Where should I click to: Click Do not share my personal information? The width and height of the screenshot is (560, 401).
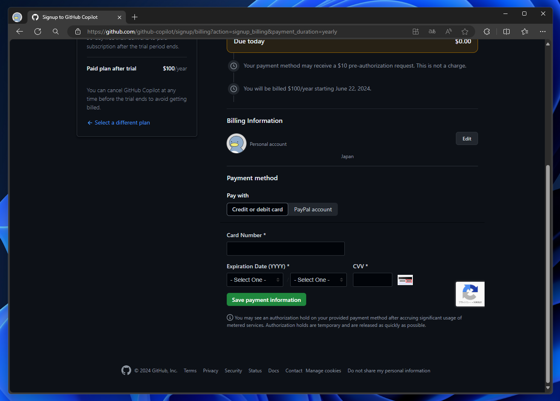pos(389,371)
